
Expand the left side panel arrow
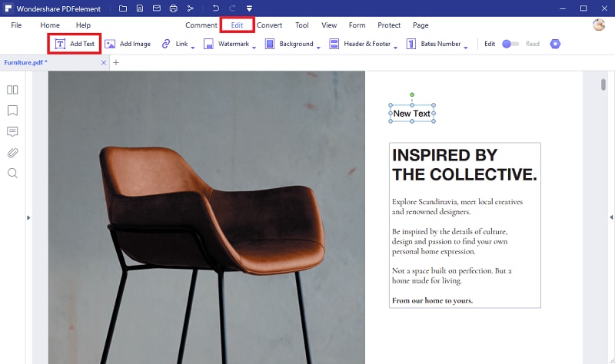28,217
